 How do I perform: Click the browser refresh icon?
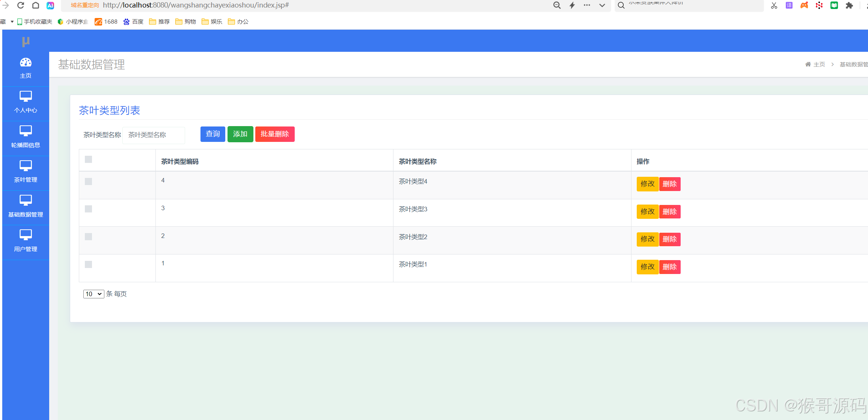pyautogui.click(x=21, y=5)
